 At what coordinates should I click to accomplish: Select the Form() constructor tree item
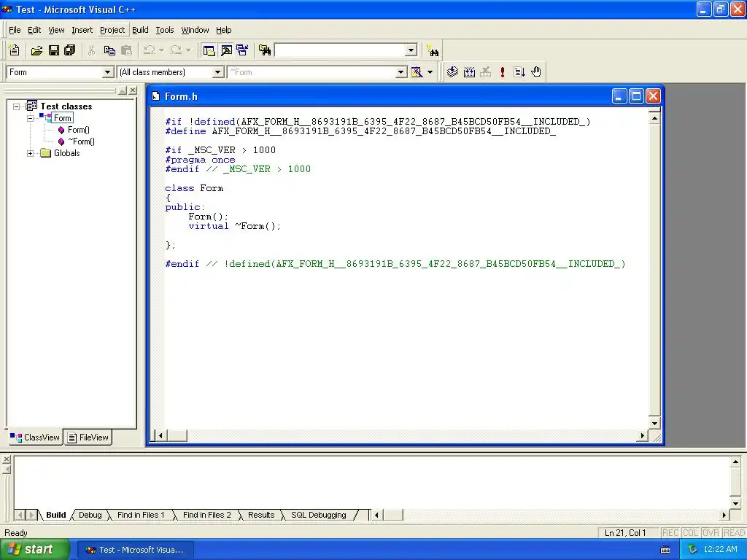pyautogui.click(x=79, y=130)
